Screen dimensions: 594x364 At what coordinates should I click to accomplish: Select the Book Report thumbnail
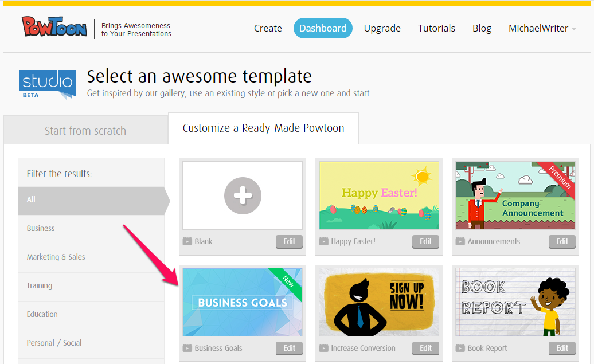point(515,302)
